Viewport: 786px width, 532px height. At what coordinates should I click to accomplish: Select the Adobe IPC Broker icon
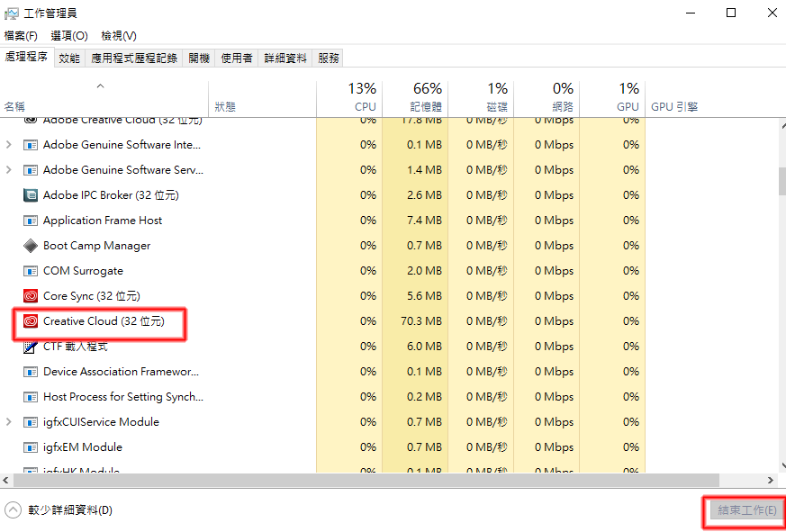32,195
